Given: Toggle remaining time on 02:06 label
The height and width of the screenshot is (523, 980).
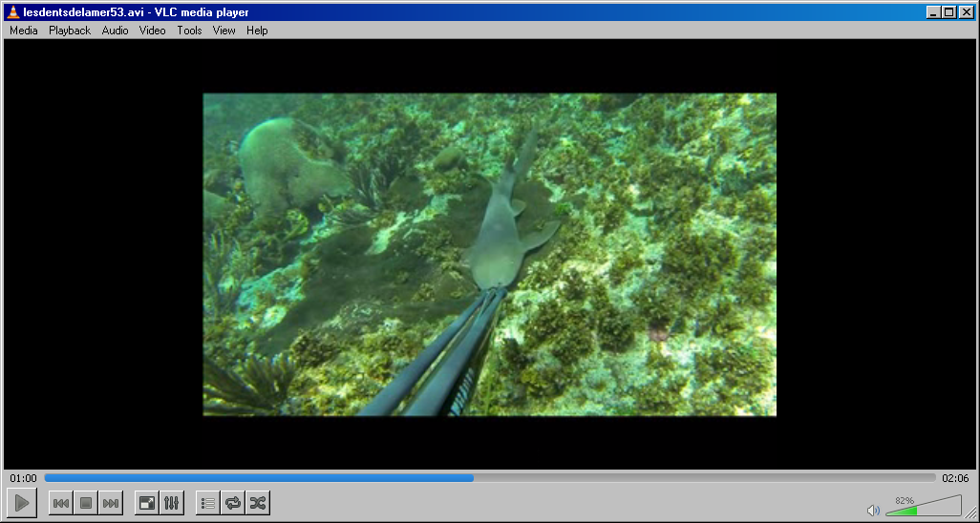Looking at the screenshot, I should coord(955,478).
